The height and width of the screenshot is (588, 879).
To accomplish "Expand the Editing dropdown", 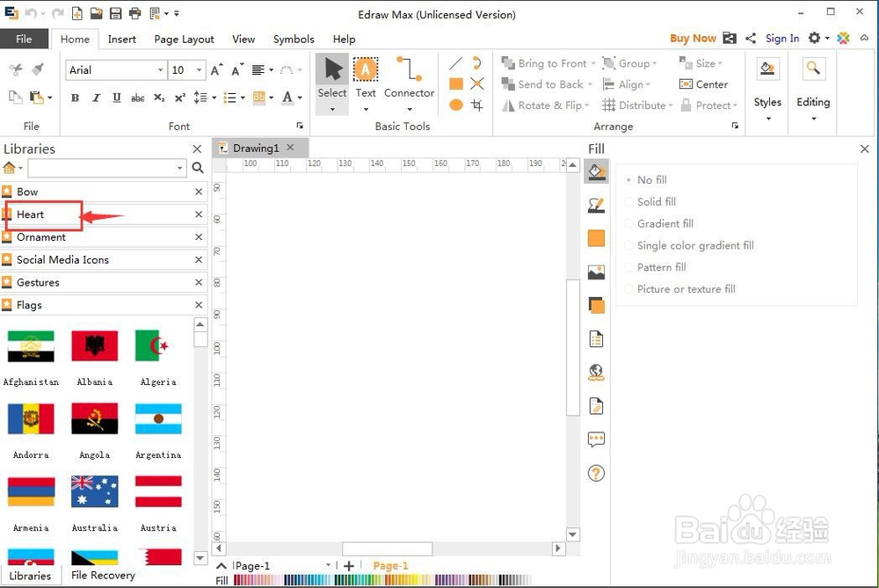I will [x=813, y=119].
